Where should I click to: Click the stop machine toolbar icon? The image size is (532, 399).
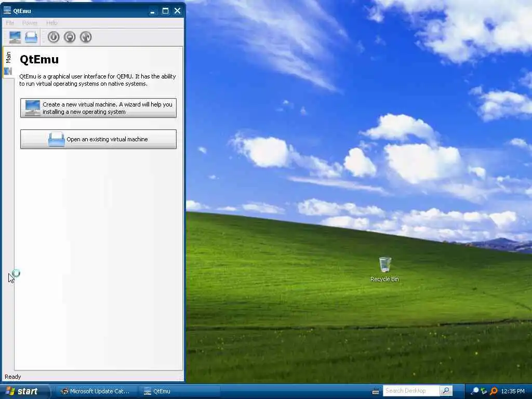pyautogui.click(x=70, y=37)
